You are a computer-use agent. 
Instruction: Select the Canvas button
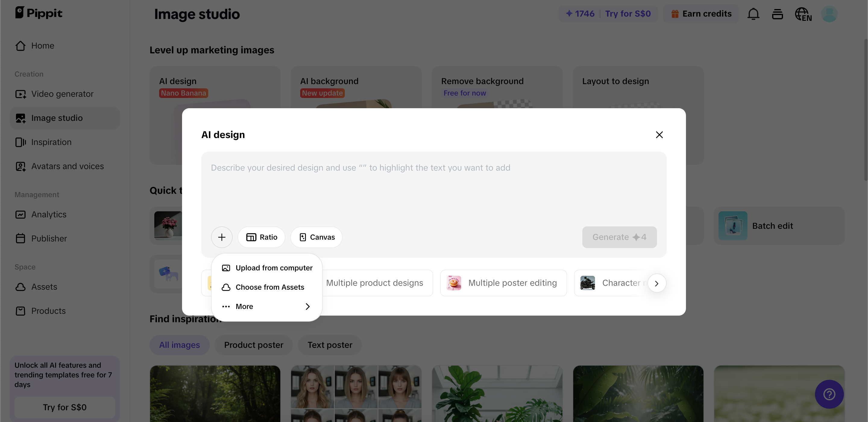pos(316,237)
